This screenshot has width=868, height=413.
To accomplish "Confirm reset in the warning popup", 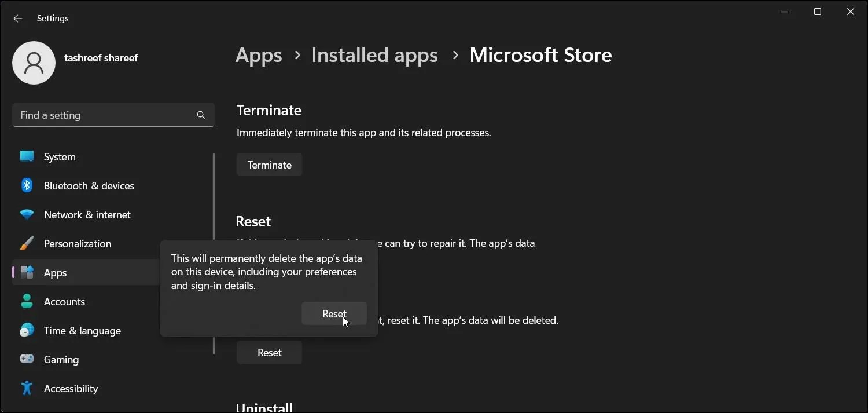I will click(334, 313).
